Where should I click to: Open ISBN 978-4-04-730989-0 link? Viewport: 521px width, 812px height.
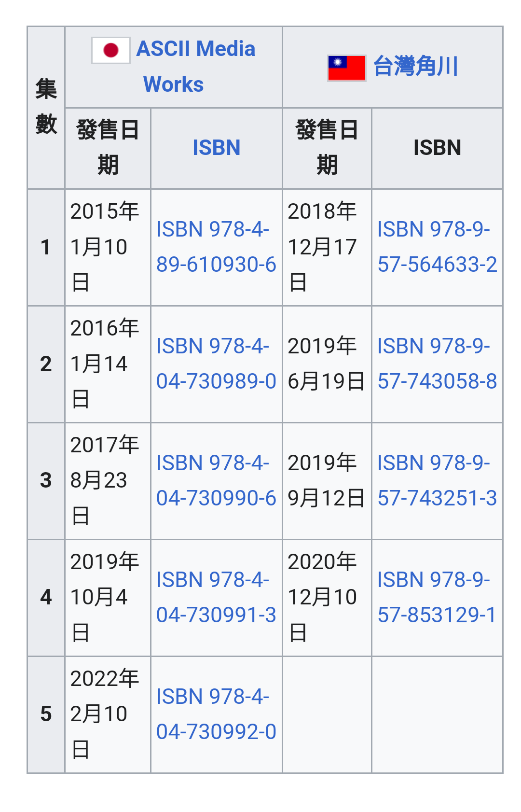216,364
